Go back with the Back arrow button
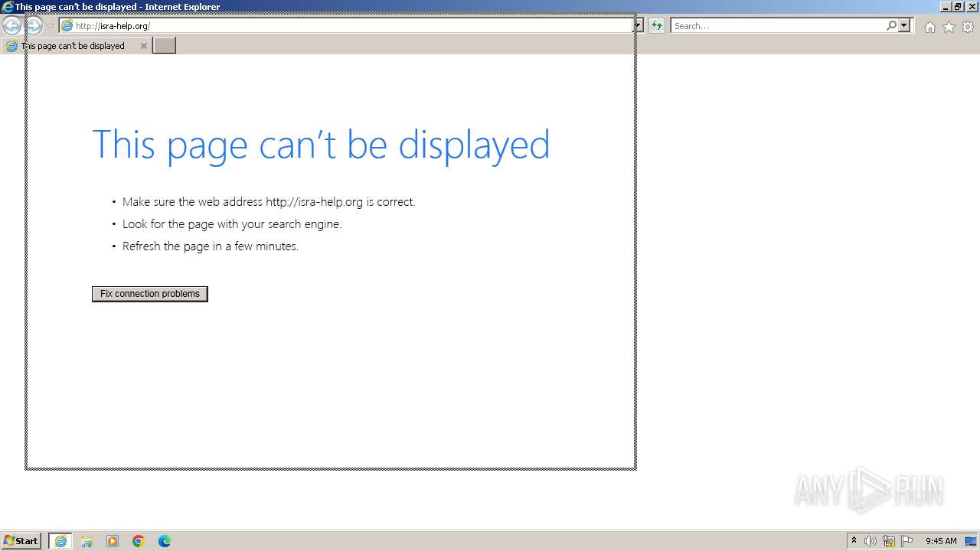This screenshot has width=980, height=551. tap(11, 25)
